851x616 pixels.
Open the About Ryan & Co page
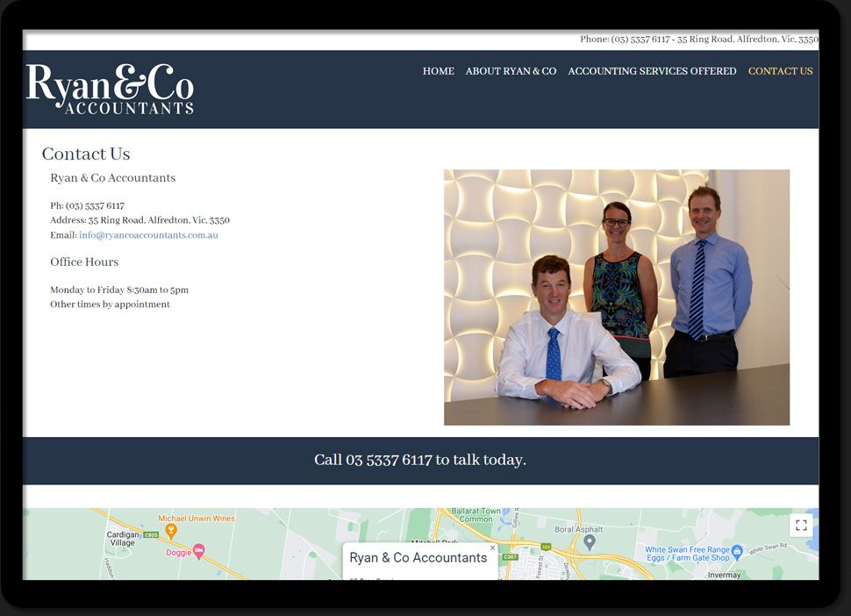[511, 71]
